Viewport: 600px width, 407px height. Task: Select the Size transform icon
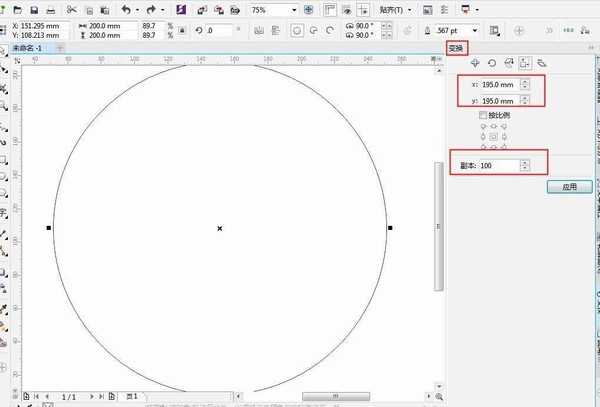tap(525, 63)
